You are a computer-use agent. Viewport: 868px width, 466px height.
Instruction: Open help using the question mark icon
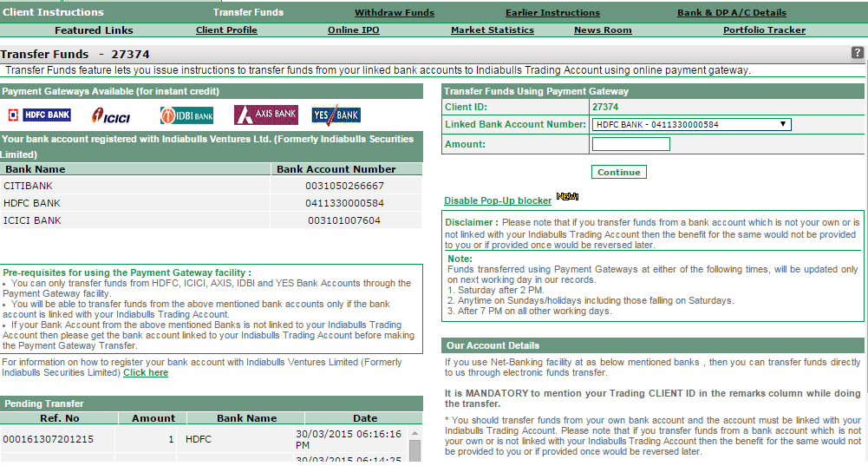tap(858, 53)
